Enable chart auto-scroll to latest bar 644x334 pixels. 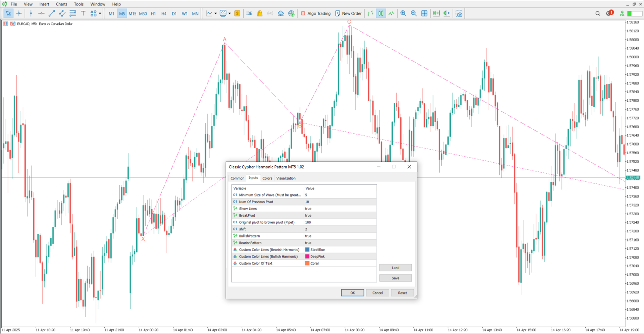coord(436,13)
